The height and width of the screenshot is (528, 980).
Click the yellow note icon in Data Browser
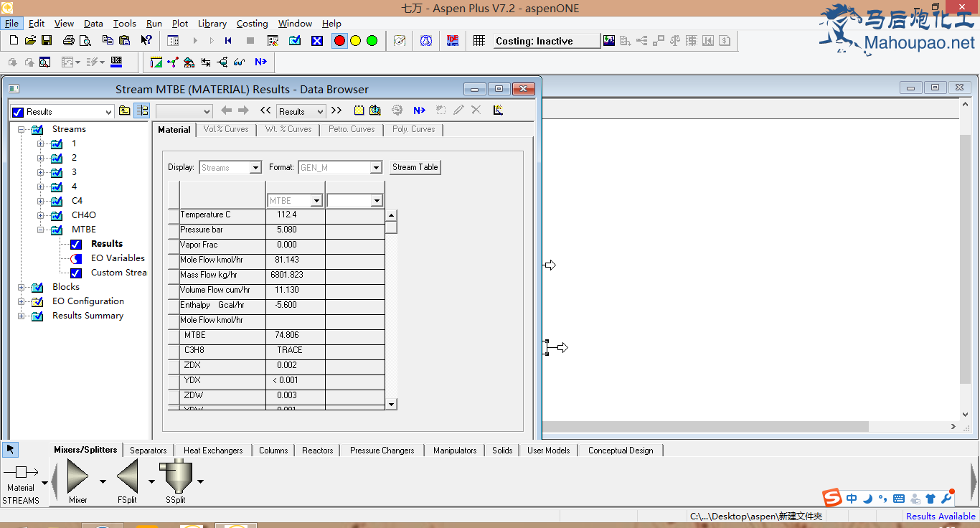tap(358, 110)
